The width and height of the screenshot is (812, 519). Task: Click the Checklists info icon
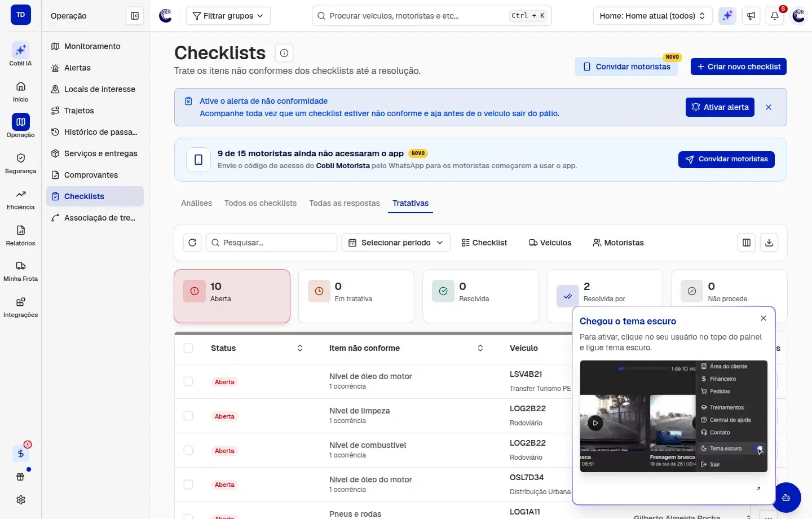point(284,53)
